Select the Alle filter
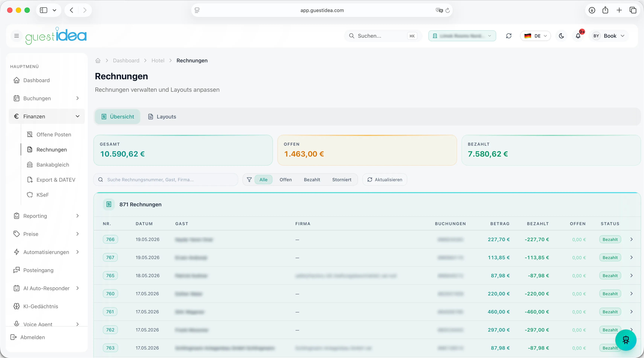644x358 pixels. [263, 180]
